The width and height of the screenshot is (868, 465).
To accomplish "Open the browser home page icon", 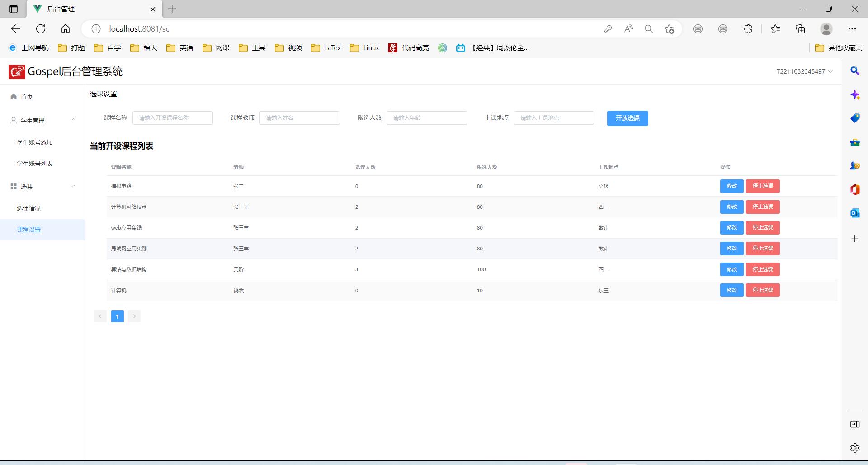I will click(66, 29).
